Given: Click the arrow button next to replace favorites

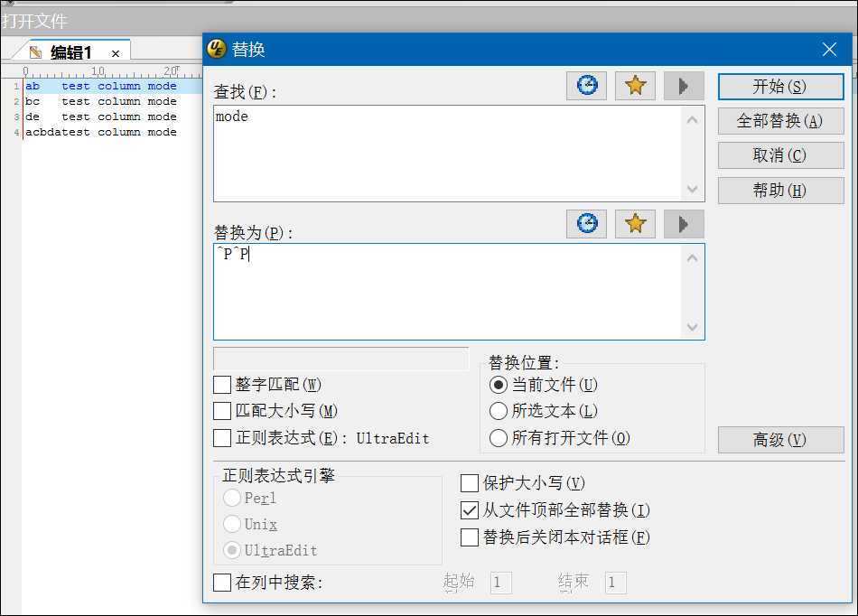Looking at the screenshot, I should pos(683,223).
